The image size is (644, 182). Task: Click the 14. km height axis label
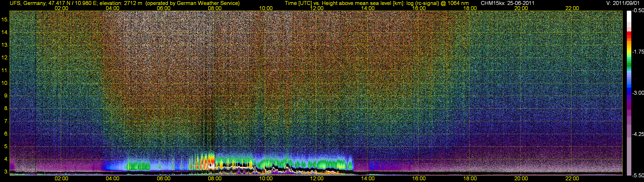coord(5,32)
